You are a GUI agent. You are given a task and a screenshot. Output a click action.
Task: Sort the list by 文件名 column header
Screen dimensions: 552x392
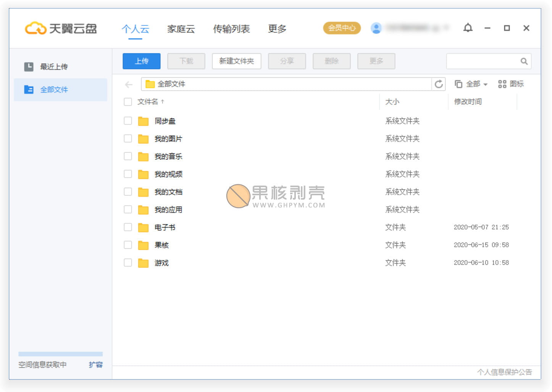(148, 102)
